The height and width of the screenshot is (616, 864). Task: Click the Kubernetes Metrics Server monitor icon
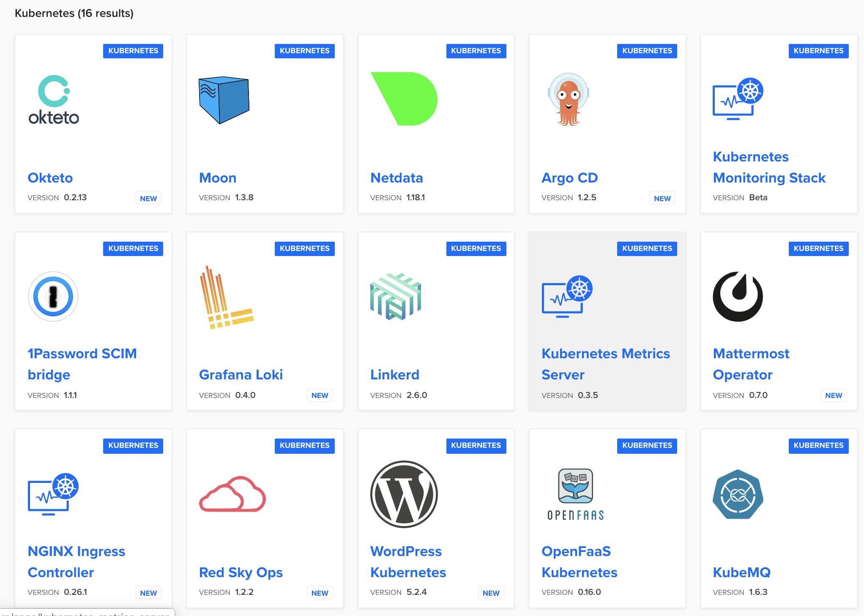tap(567, 296)
